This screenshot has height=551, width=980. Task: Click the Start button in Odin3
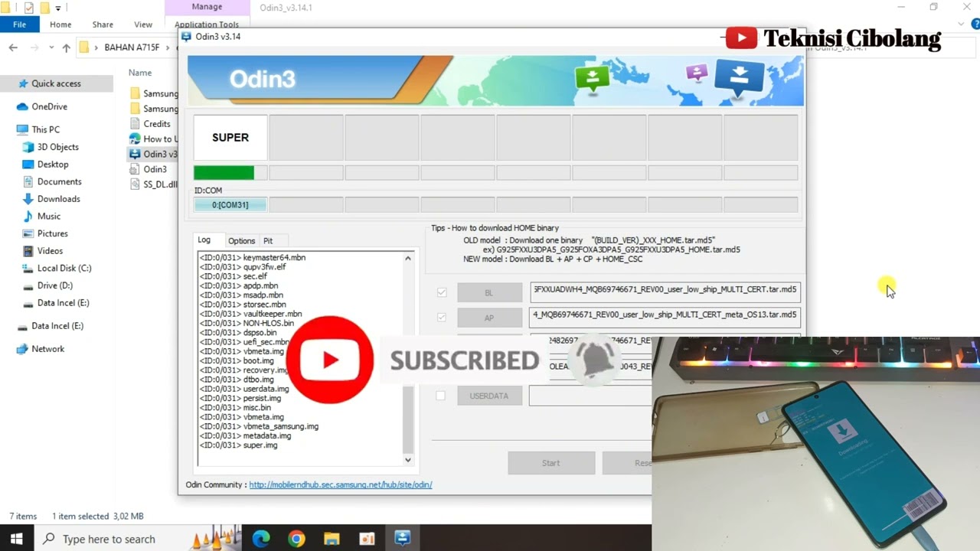coord(551,463)
